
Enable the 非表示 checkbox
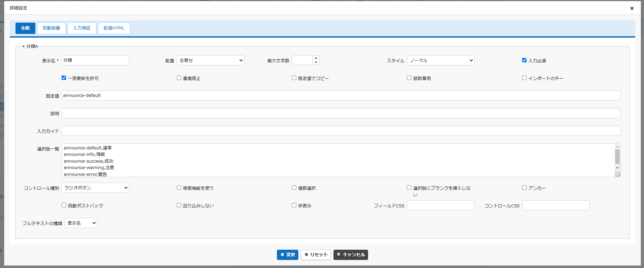(294, 205)
